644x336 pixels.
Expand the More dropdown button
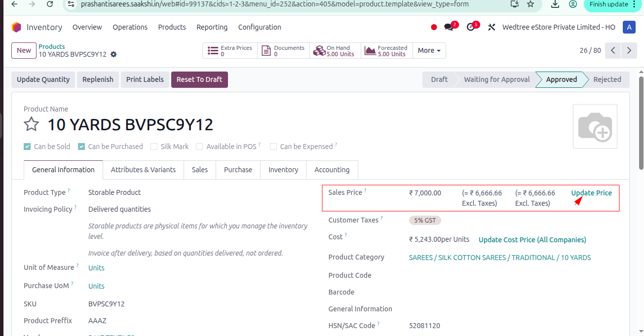(x=429, y=50)
